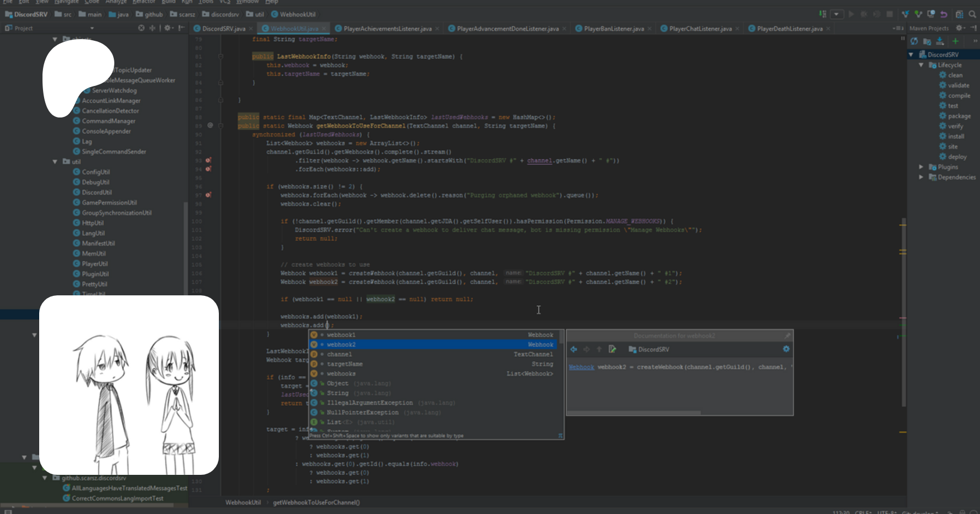Reimport all Maven projects
Screen dimensions: 980x514
click(914, 41)
